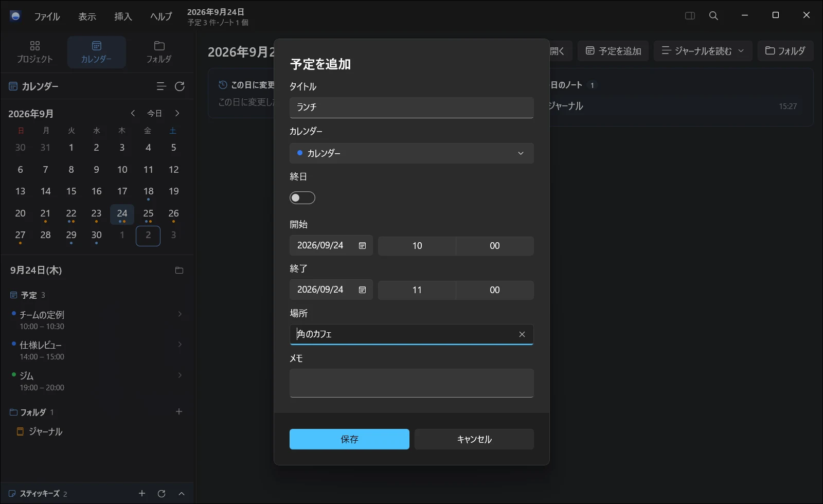Screen dimensions: 823x504
Task: Open folder icon next to 9月24日(木)
Action: [179, 271]
